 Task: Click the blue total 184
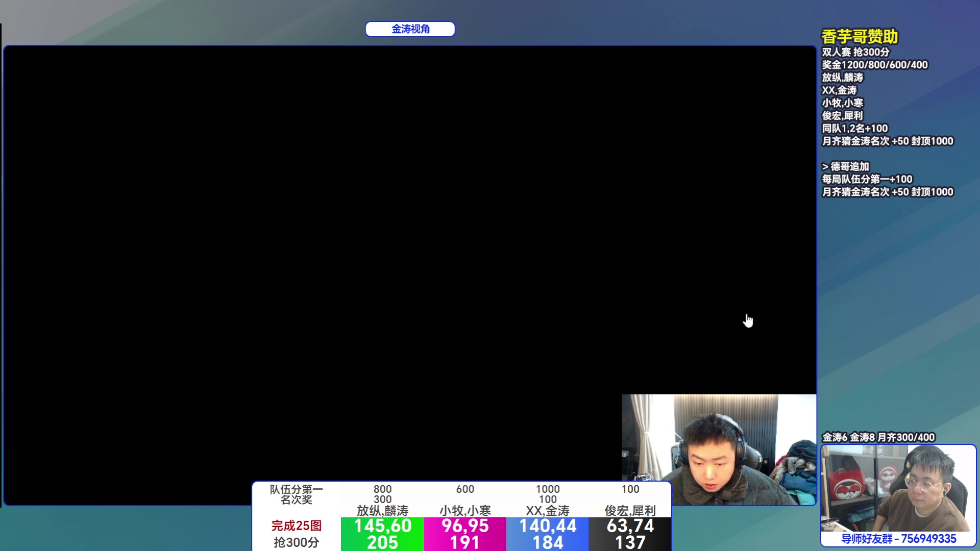[x=548, y=542]
